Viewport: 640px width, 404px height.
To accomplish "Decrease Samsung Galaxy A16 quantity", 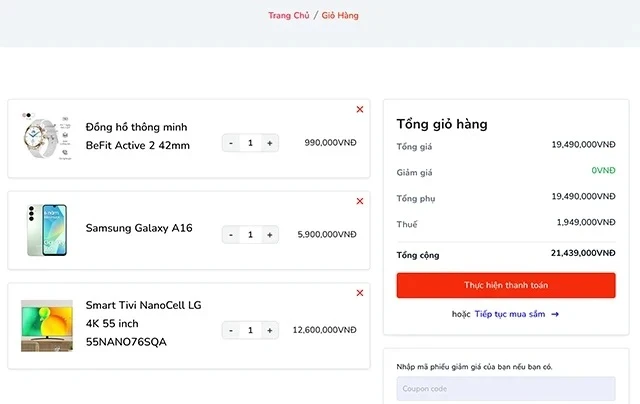I will [x=231, y=235].
